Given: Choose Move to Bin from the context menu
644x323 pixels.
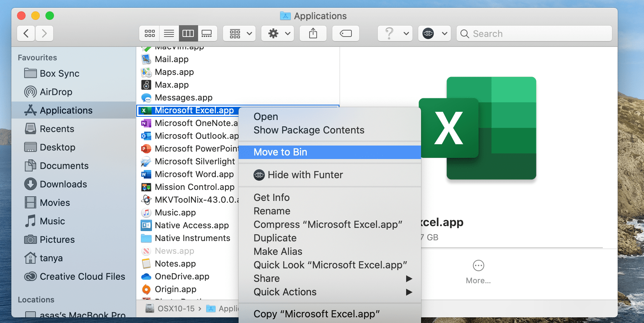Looking at the screenshot, I should 280,152.
